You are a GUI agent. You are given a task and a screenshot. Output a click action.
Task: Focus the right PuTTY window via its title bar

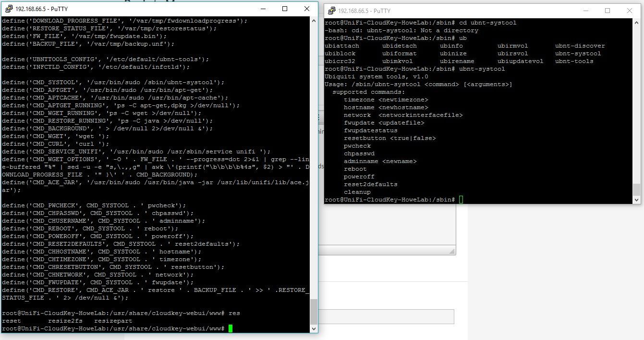click(x=456, y=11)
